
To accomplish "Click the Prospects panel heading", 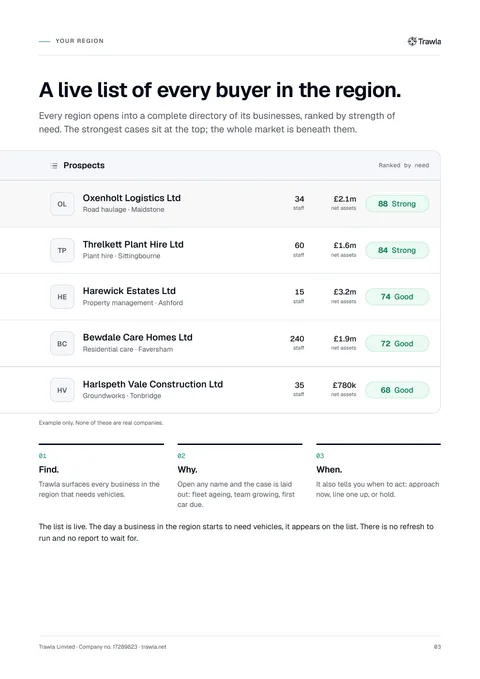I will pos(84,165).
